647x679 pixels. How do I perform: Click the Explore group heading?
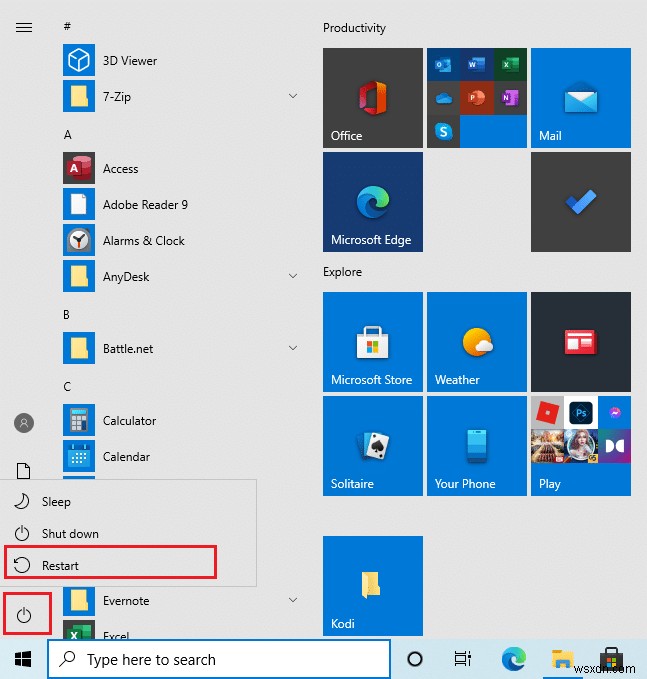[x=342, y=272]
